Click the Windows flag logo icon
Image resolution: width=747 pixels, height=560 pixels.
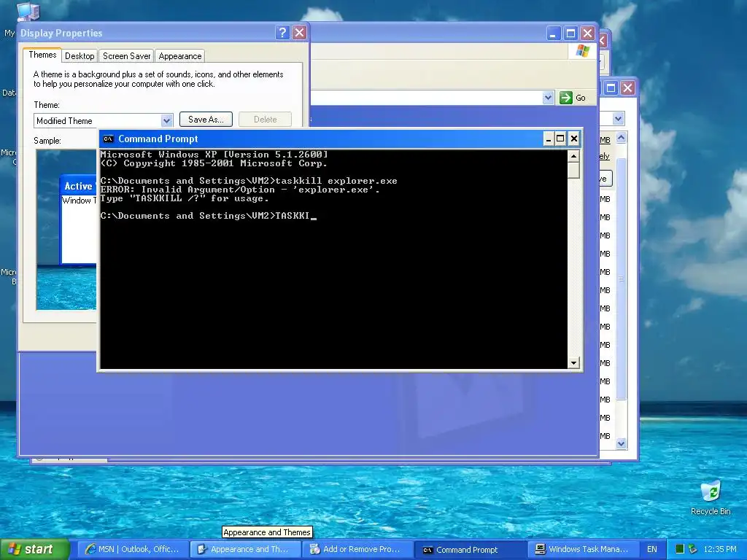click(x=582, y=51)
